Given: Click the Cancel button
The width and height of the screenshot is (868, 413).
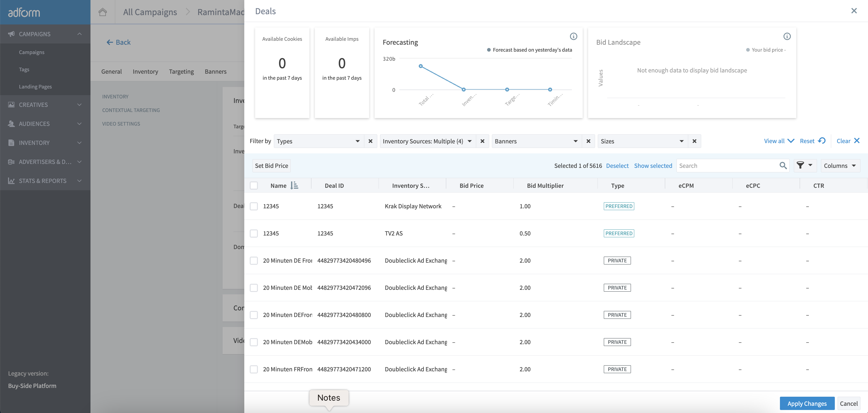Looking at the screenshot, I should (849, 404).
